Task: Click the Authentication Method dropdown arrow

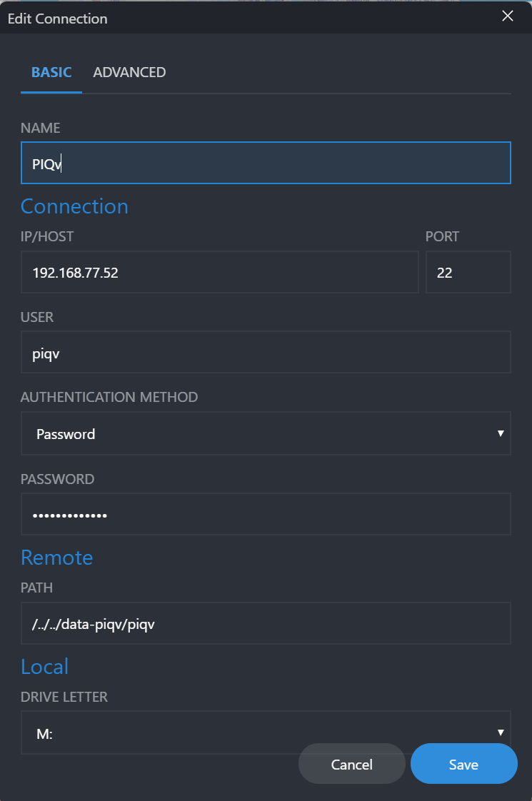Action: 501,433
